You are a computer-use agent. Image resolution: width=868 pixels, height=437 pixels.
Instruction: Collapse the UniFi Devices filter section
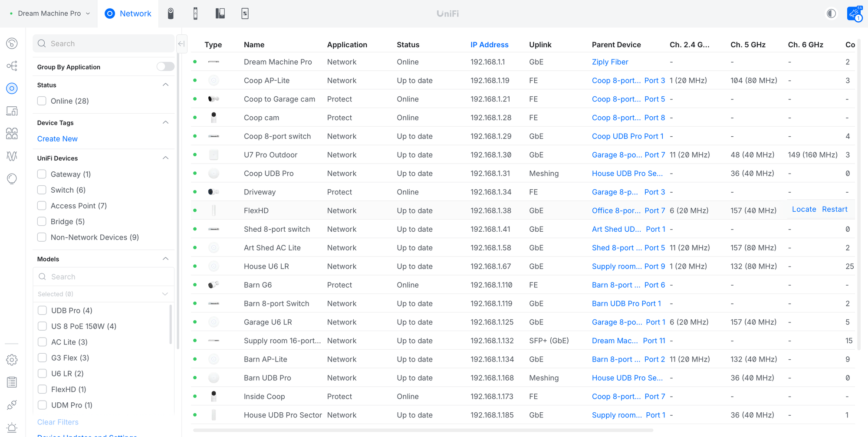165,158
